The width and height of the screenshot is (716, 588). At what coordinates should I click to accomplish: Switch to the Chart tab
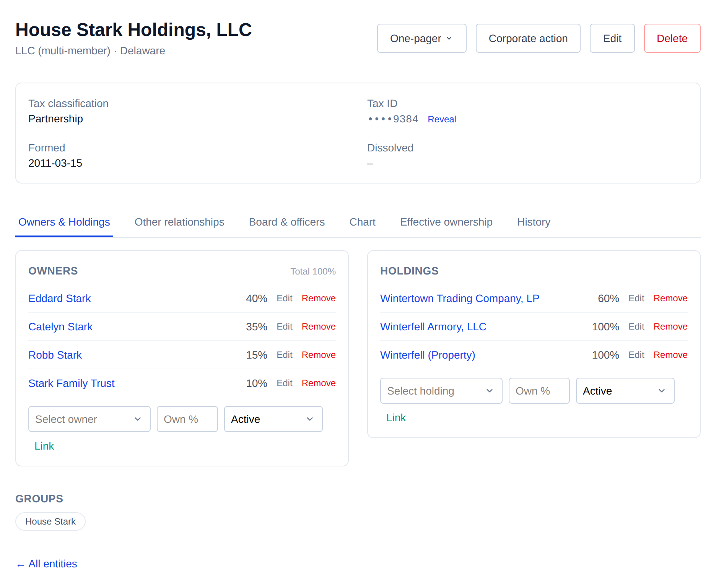tap(362, 222)
